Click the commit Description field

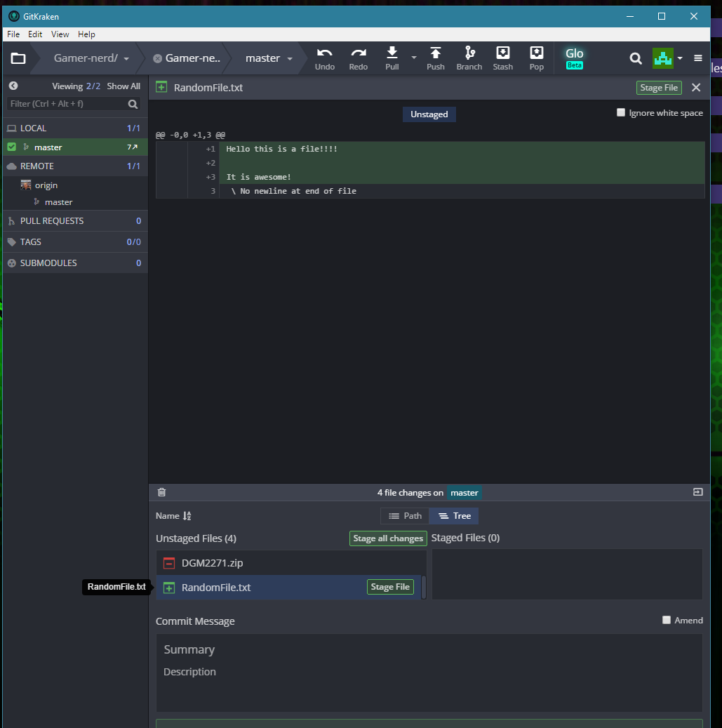[x=429, y=671]
